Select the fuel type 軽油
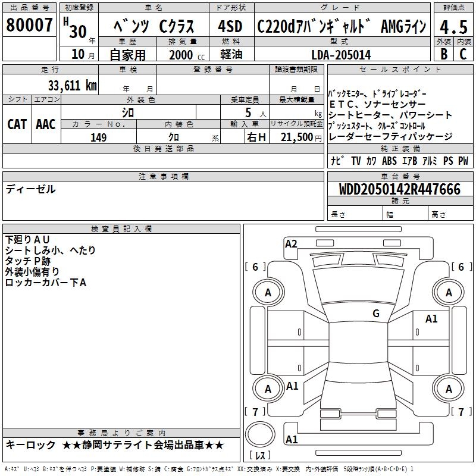The height and width of the screenshot is (476, 476). (231, 54)
